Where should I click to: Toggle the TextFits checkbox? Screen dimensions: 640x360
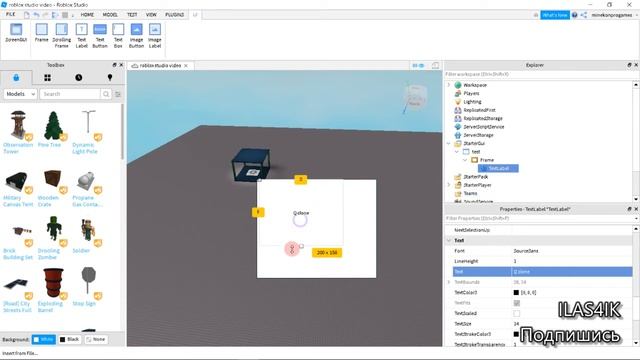coord(516,303)
